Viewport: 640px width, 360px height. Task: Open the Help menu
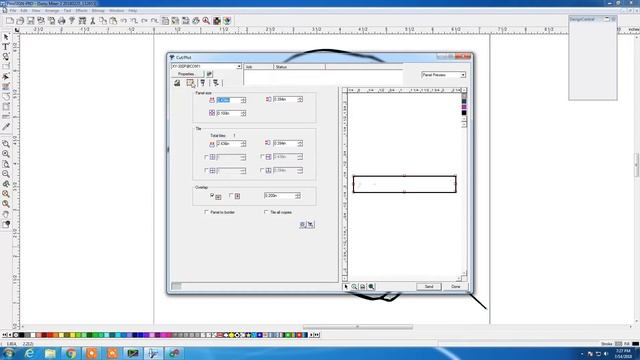pyautogui.click(x=133, y=11)
